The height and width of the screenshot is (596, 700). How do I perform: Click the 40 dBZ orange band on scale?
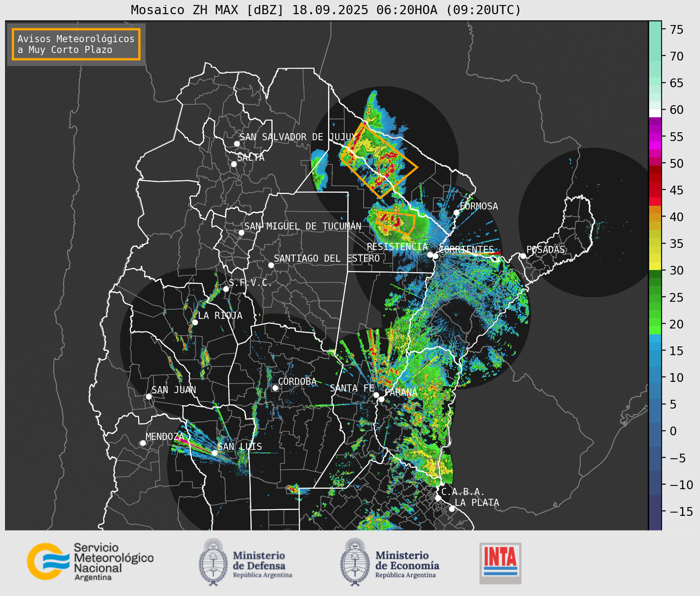click(655, 217)
